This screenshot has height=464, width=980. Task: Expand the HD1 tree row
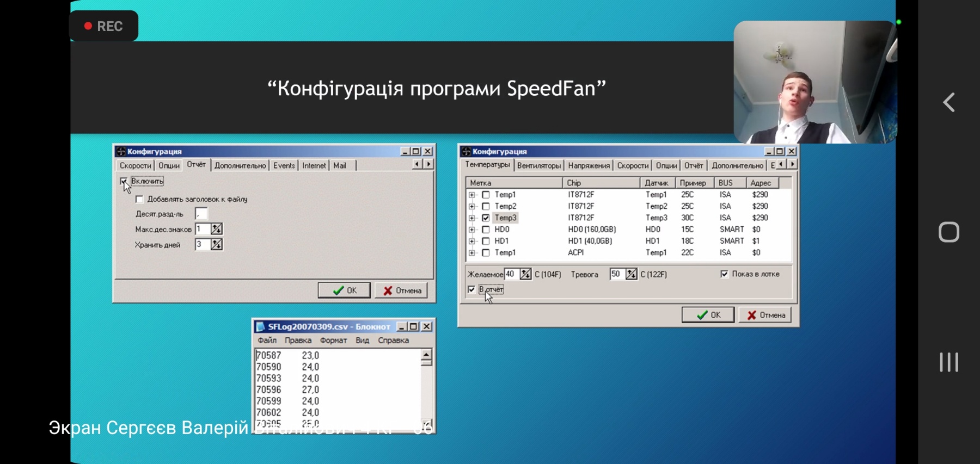point(471,241)
